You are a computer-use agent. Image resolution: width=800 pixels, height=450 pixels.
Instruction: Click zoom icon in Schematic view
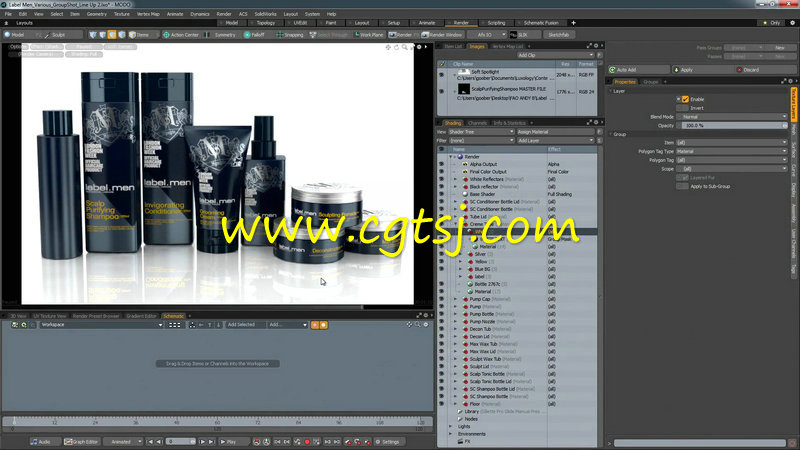(417, 324)
